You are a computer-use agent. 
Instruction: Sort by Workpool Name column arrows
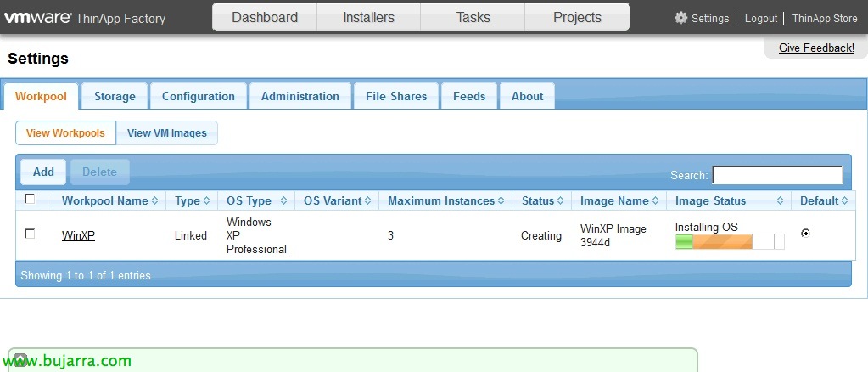pyautogui.click(x=155, y=200)
